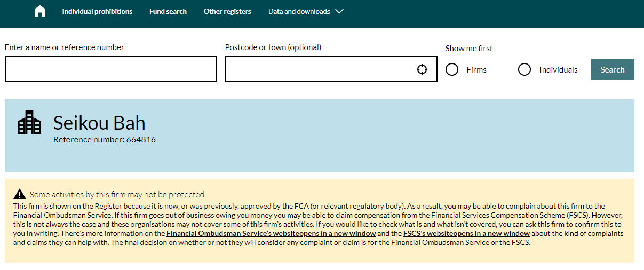
Task: Click the Data and downloads menu label
Action: [299, 11]
